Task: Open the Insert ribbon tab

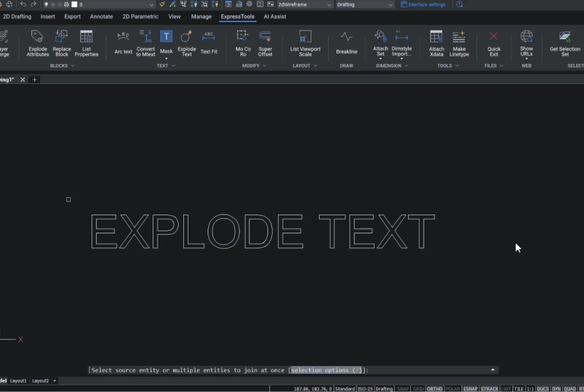Action: pyautogui.click(x=47, y=16)
